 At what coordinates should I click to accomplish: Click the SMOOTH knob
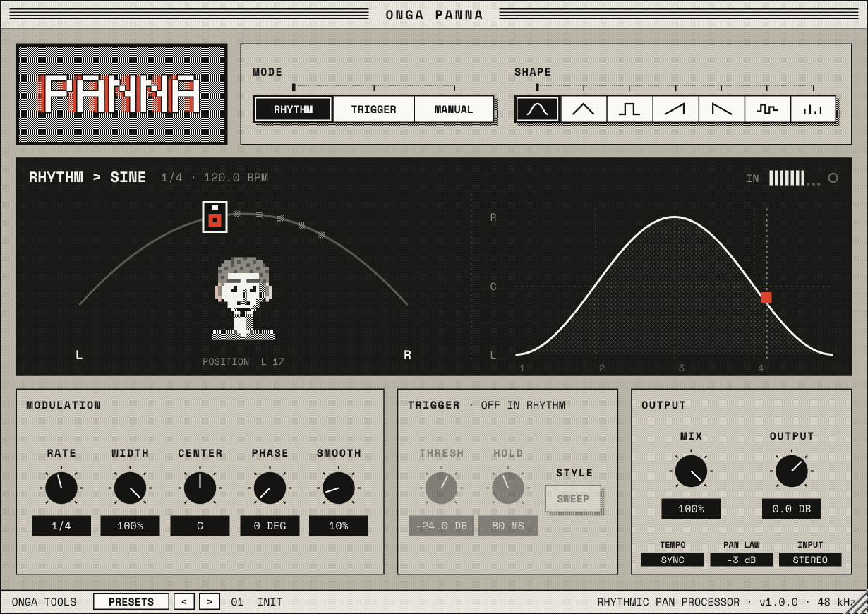[339, 488]
